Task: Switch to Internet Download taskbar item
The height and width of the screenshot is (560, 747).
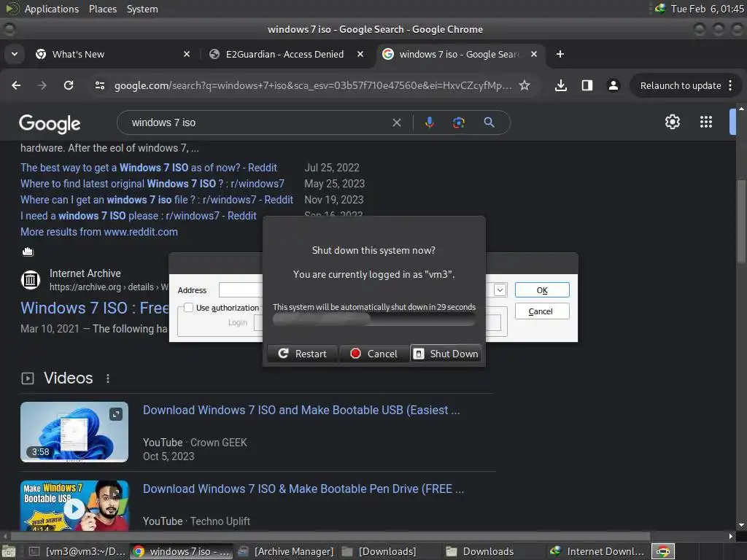Action: (x=597, y=551)
